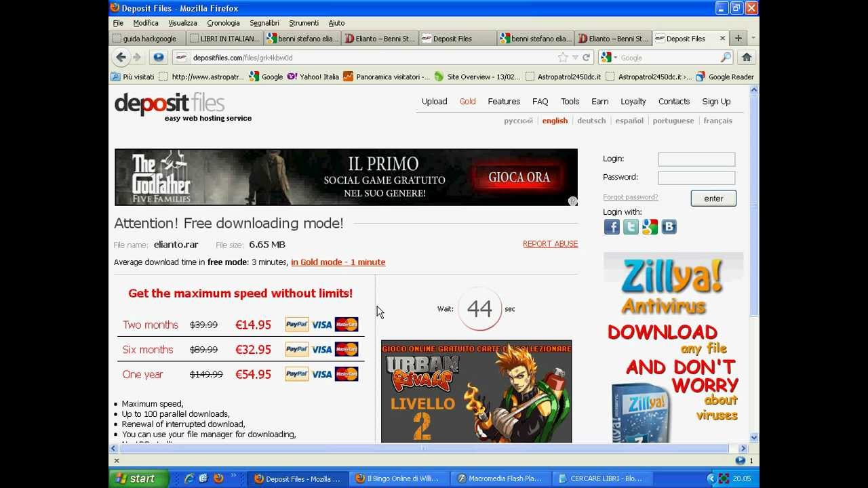Open the Segnalibri menu
This screenshot has width=868, height=488.
point(264,23)
